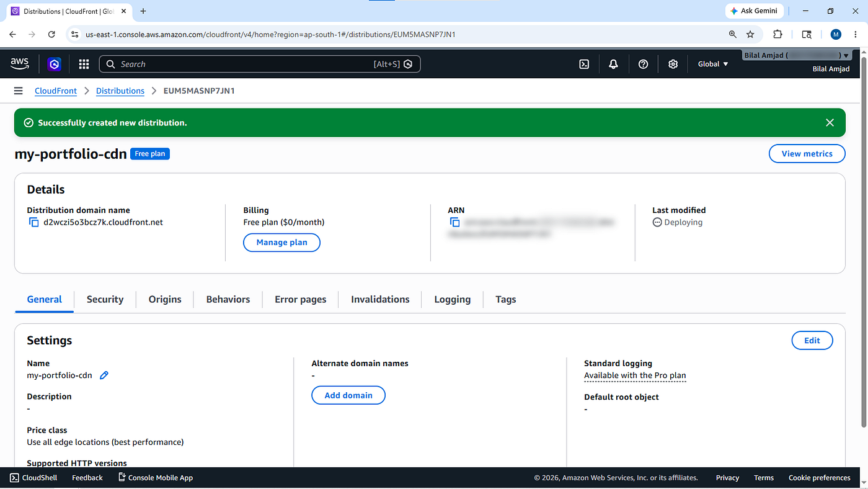Click the browser address bar URL

pos(270,35)
